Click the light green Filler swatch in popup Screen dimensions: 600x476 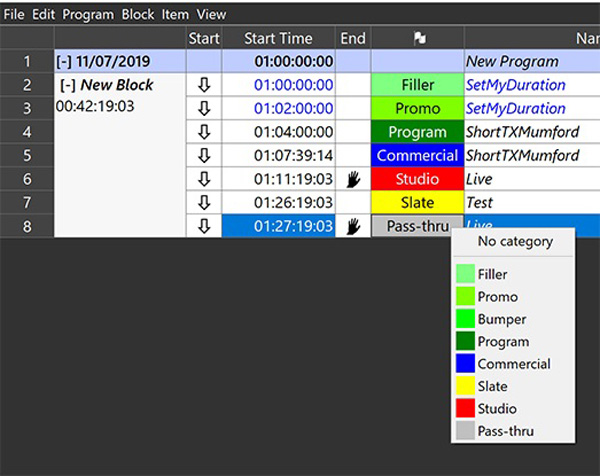click(x=465, y=274)
